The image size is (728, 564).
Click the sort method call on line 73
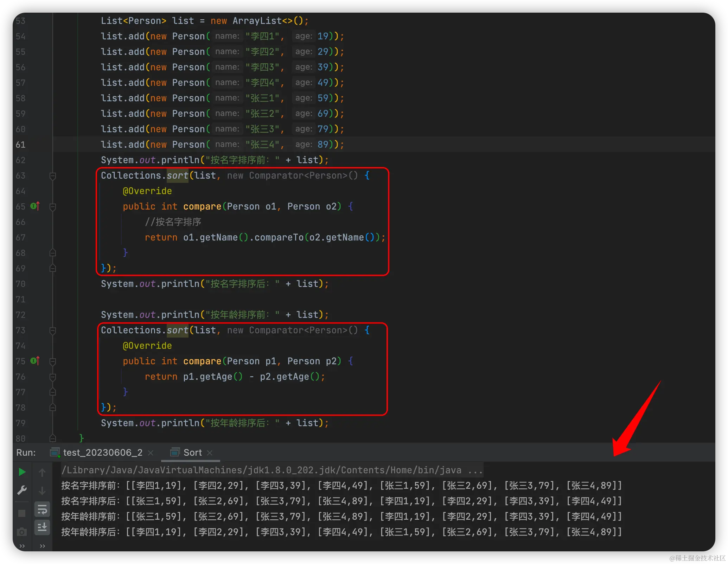click(178, 330)
